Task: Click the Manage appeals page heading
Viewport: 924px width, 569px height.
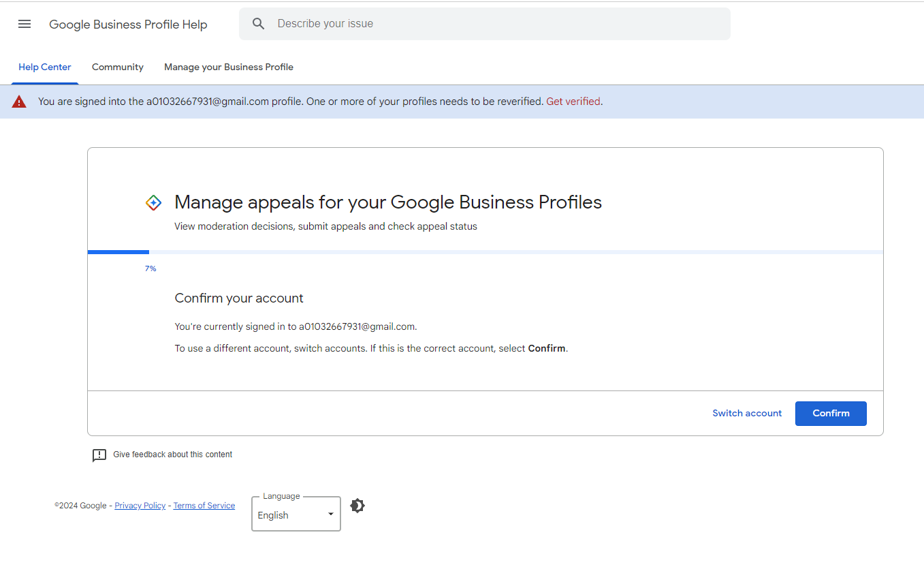Action: tap(388, 202)
